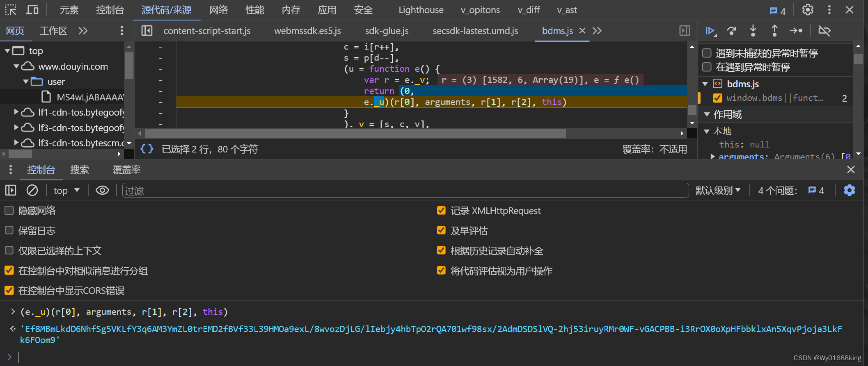Screen dimensions: 868x366
Task: Expand the lf3-cdn-tos.bytescm domain node
Action: coord(16,143)
